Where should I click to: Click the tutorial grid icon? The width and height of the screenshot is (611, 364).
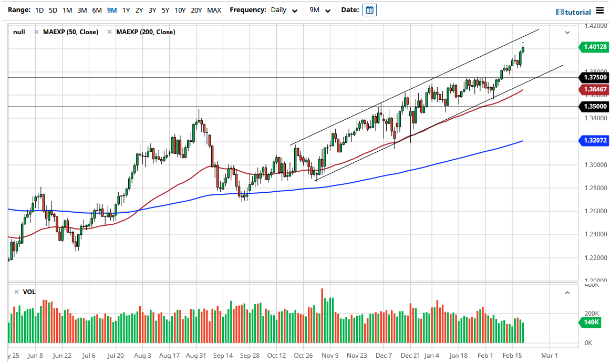[559, 12]
